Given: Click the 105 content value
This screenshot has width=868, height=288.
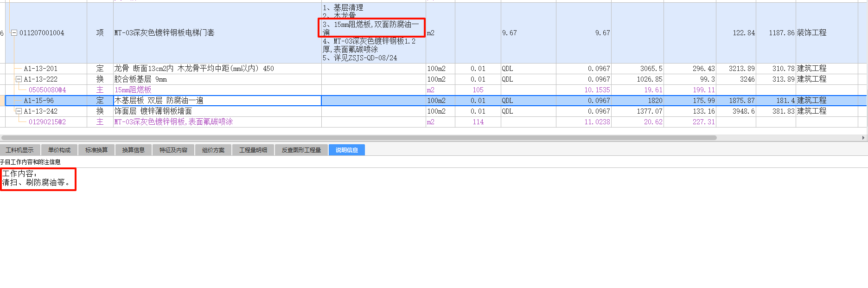Looking at the screenshot, I should [478, 90].
